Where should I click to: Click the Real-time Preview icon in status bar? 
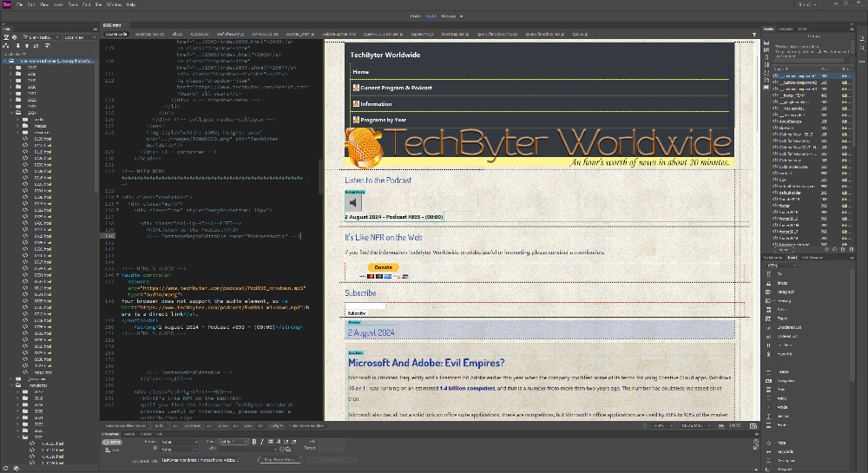pos(753,426)
